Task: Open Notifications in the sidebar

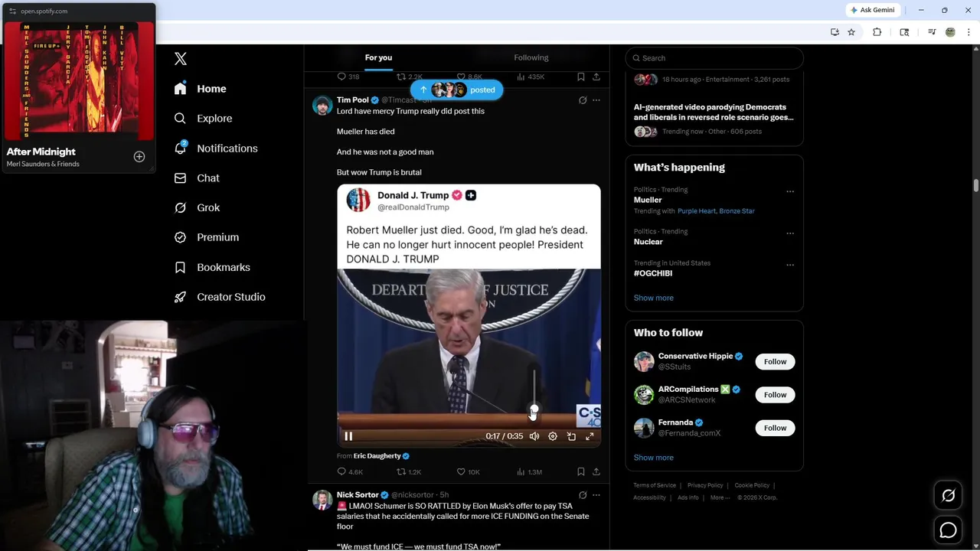Action: pyautogui.click(x=216, y=148)
